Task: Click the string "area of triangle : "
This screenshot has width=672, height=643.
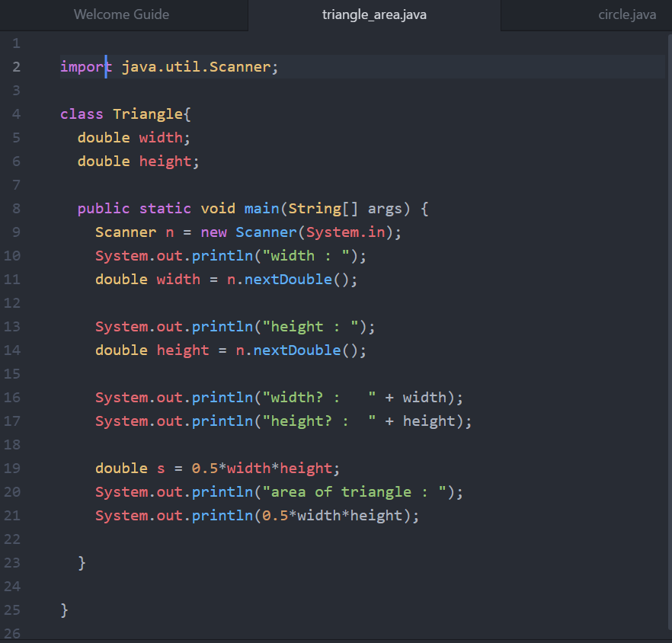Action: [x=354, y=491]
